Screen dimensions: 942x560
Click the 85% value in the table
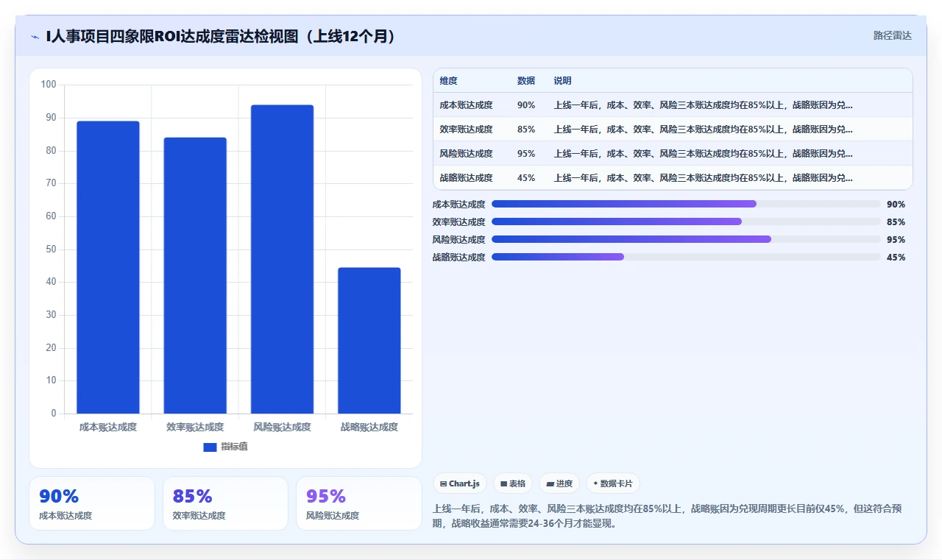point(526,130)
